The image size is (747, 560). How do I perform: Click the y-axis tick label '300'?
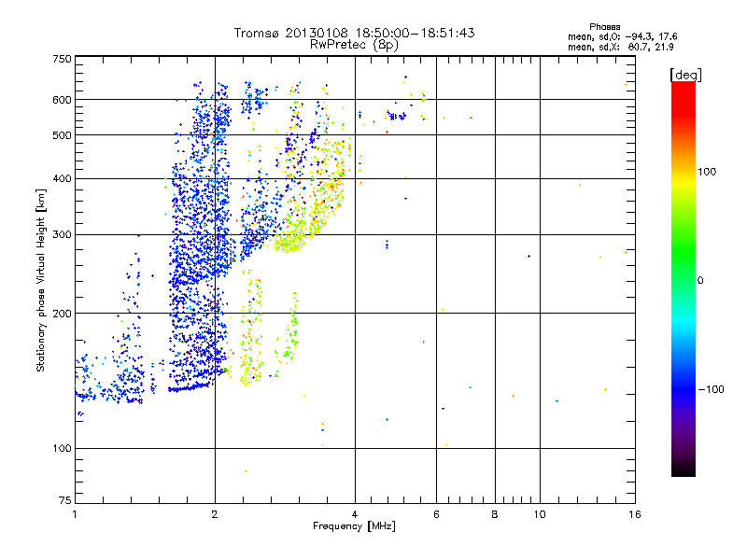pos(62,235)
